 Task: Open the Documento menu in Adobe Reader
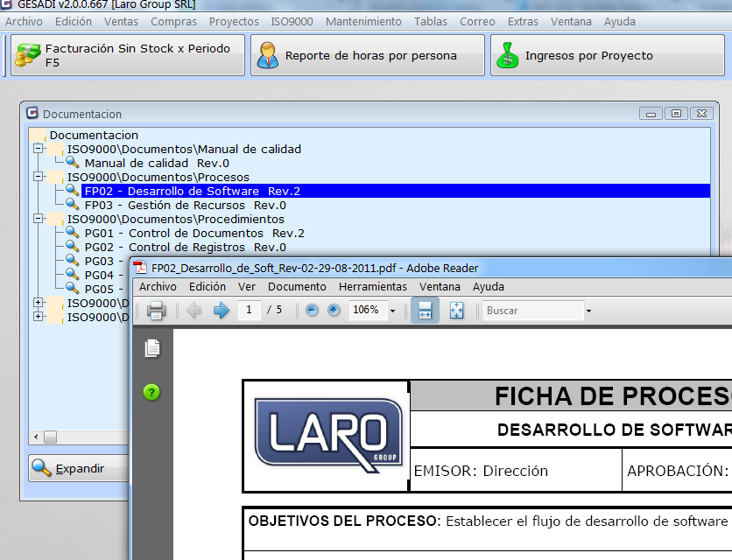(x=297, y=287)
